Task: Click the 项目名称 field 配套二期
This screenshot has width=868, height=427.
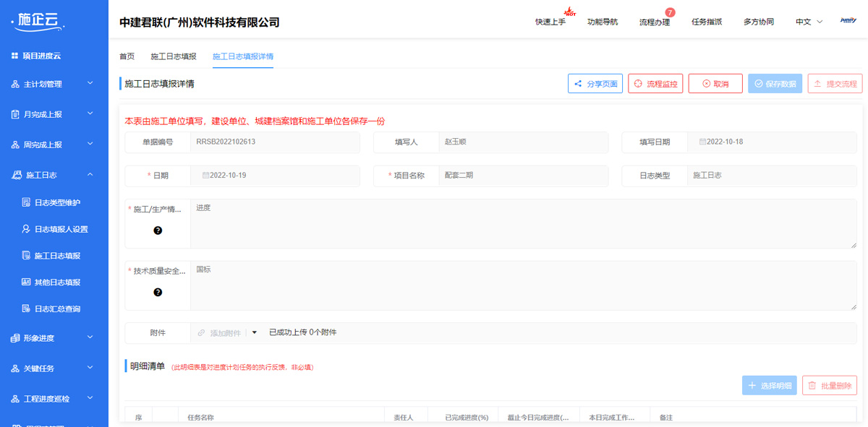Action: 524,176
